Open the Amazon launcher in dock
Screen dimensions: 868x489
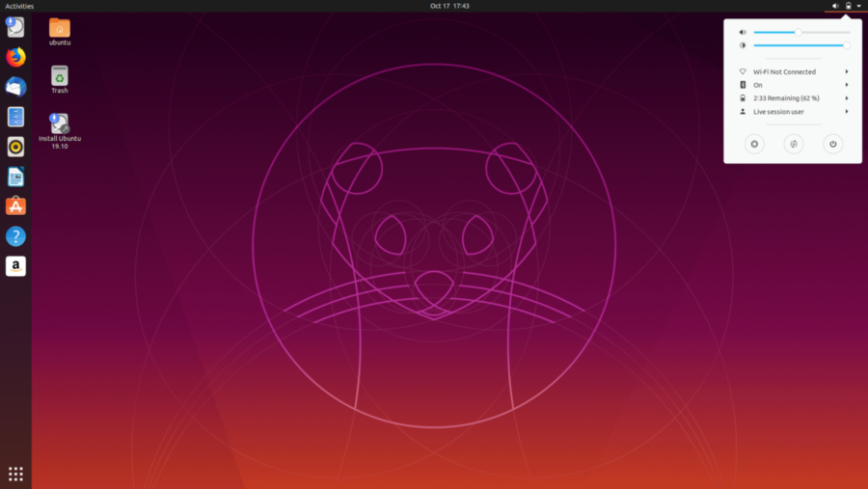(x=15, y=266)
